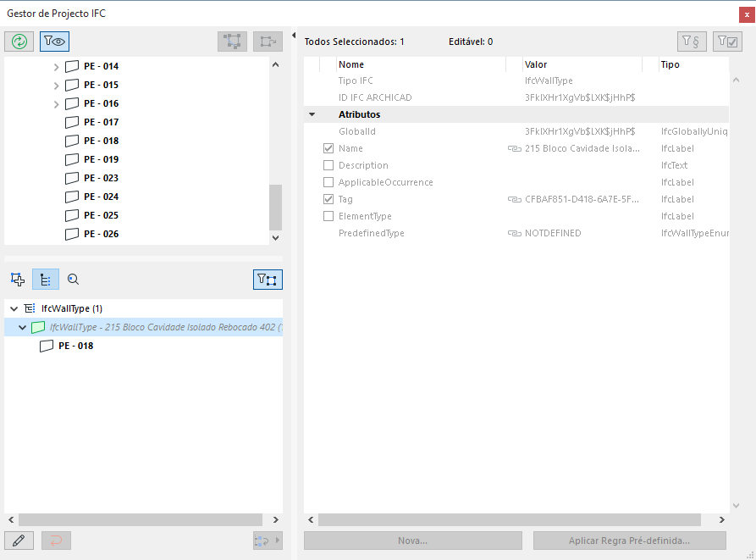
Task: Click the magnifier search icon
Action: coord(74,280)
